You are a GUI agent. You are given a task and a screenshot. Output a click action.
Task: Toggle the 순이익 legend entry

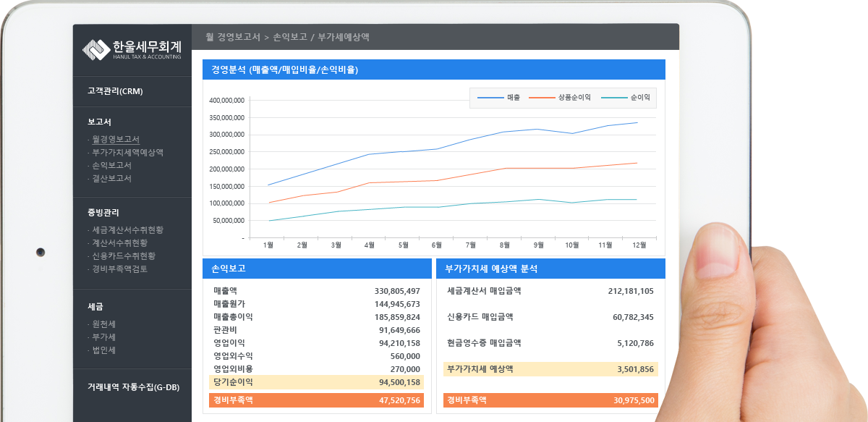pos(626,97)
